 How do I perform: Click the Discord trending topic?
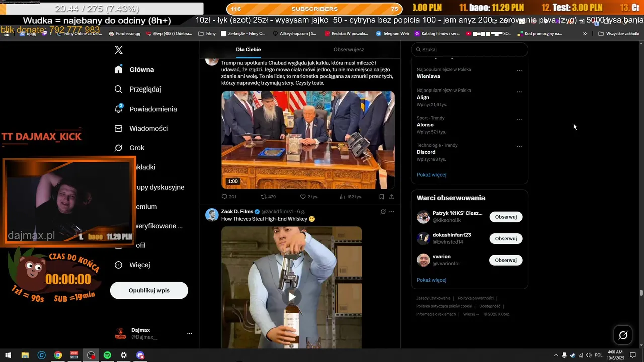point(426,152)
